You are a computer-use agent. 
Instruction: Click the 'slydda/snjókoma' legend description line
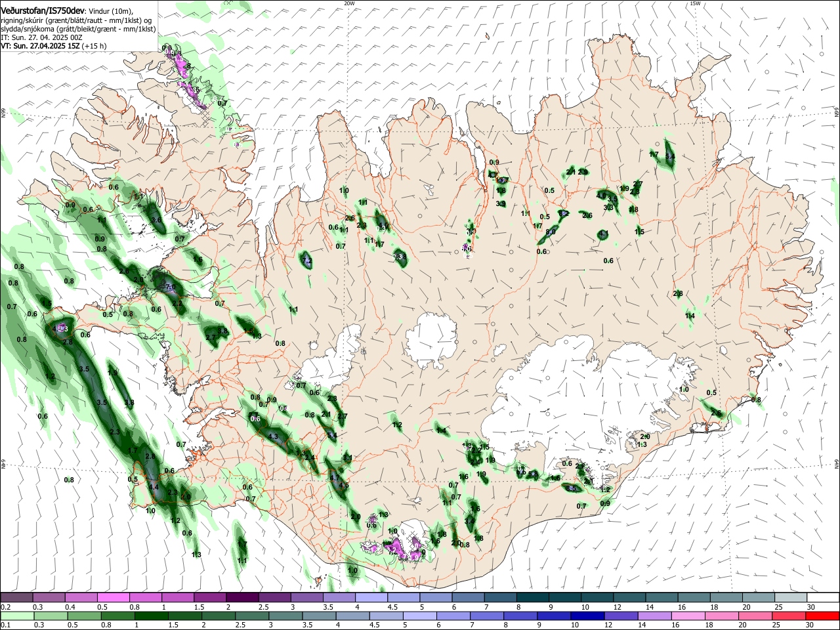pyautogui.click(x=78, y=29)
